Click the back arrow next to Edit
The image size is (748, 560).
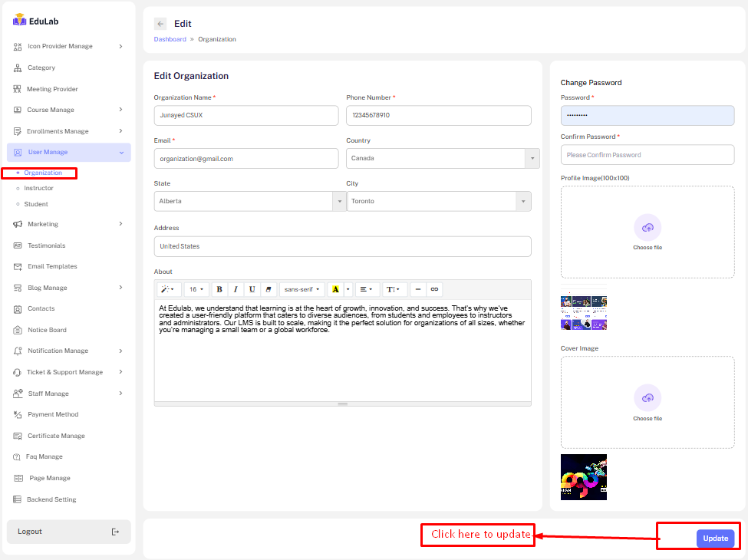160,24
